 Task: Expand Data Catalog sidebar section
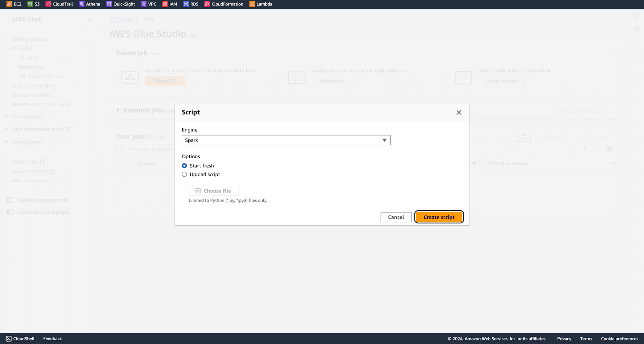pos(6,117)
